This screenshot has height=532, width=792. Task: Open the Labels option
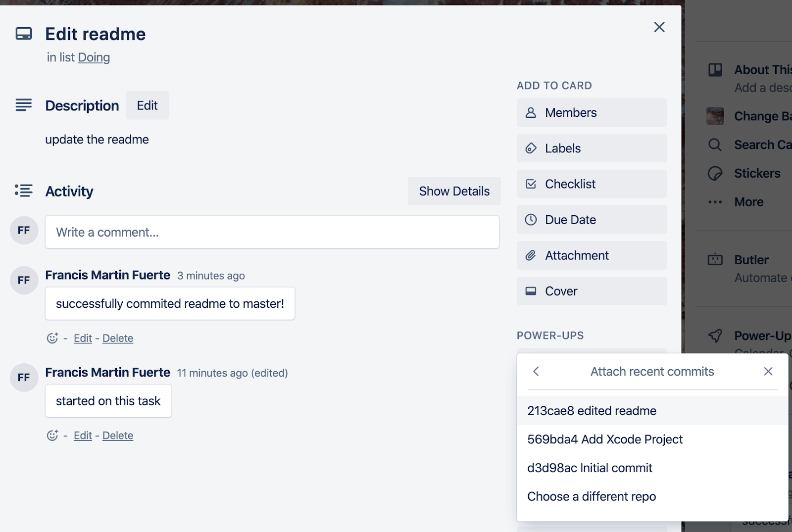(x=592, y=148)
